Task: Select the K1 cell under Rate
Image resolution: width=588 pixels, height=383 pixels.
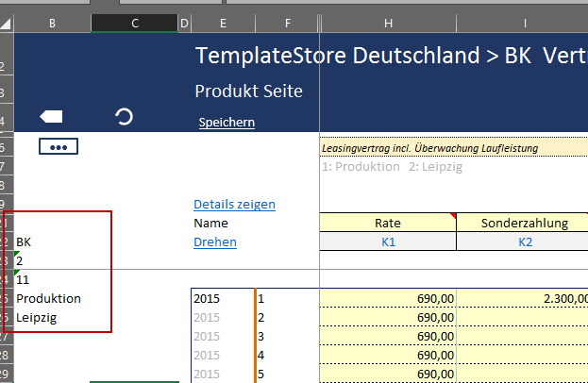Action: click(x=387, y=242)
